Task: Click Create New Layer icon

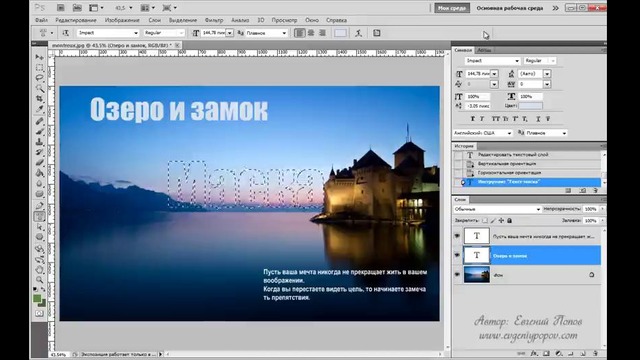Action: (x=583, y=353)
